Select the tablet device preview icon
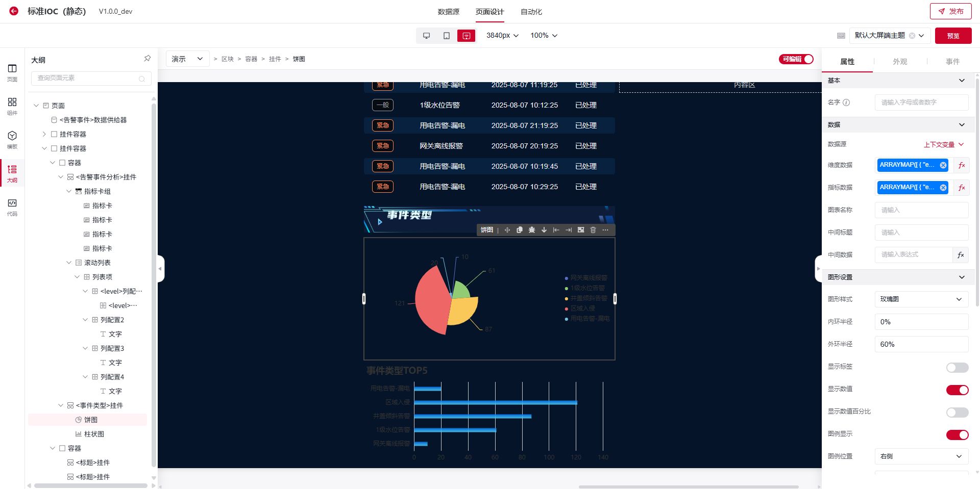 click(446, 36)
